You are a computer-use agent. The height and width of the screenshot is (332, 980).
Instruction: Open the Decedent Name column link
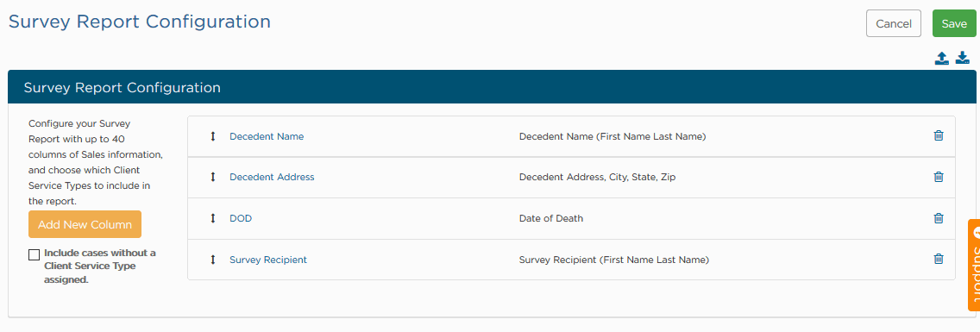pos(267,136)
